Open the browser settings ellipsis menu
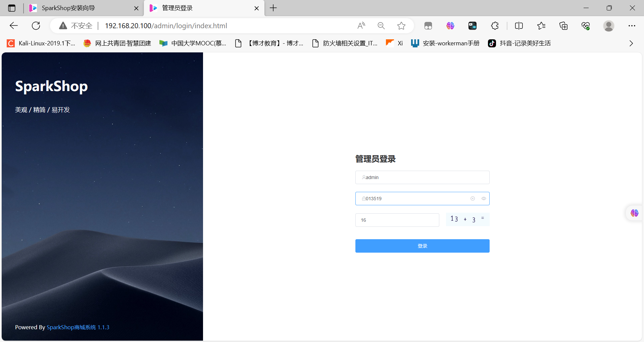Viewport: 644px width, 342px height. click(632, 26)
